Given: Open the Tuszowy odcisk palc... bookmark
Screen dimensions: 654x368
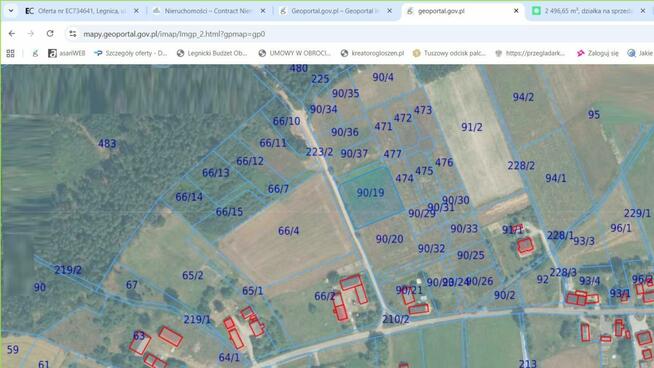Looking at the screenshot, I should (x=449, y=53).
